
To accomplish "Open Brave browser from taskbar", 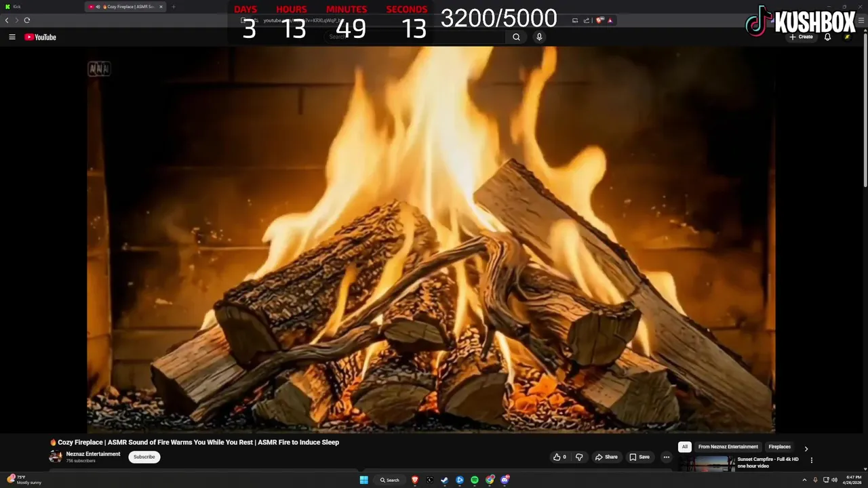I will click(x=415, y=480).
